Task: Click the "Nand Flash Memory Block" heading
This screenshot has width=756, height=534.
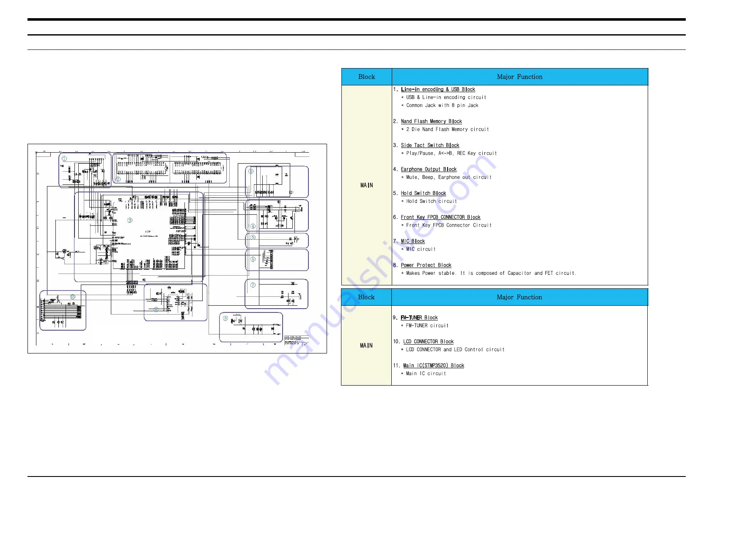Action: pyautogui.click(x=431, y=121)
